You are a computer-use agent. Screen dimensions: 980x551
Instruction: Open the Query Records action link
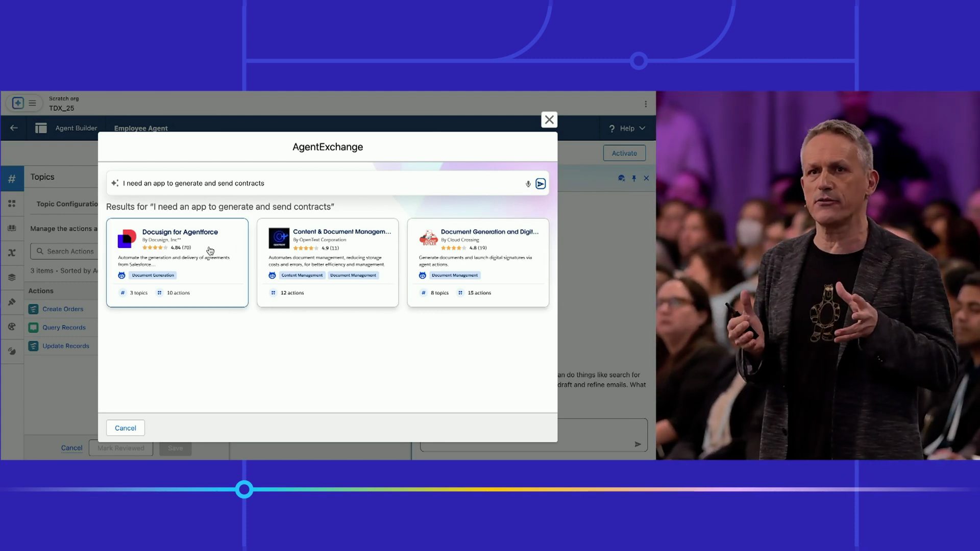[64, 328]
